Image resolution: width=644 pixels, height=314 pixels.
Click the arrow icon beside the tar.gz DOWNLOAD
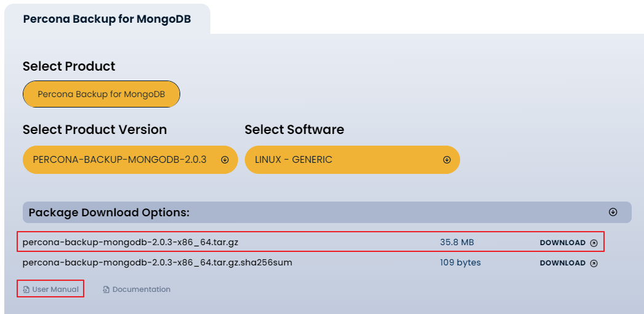click(594, 243)
